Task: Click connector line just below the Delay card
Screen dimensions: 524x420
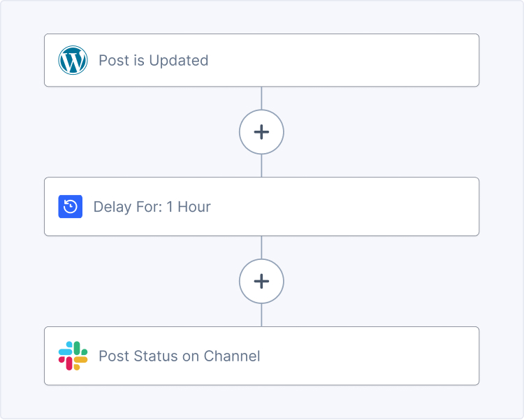Action: pyautogui.click(x=261, y=247)
